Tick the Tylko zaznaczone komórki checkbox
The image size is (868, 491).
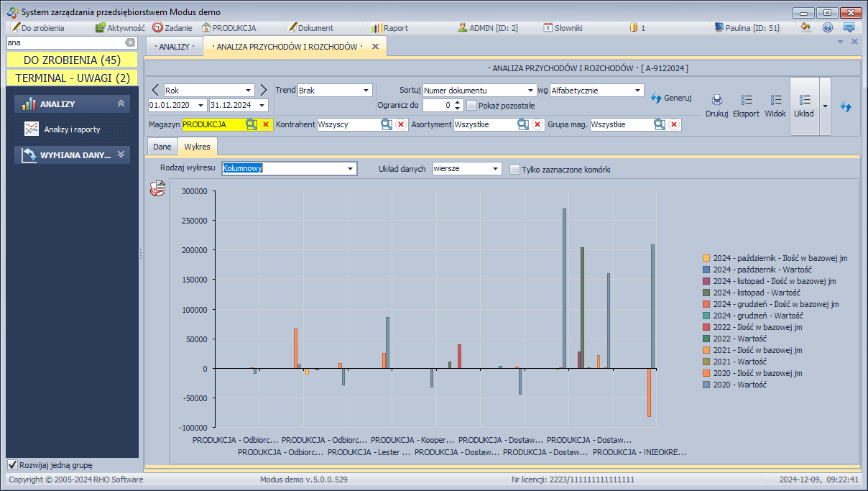tap(514, 170)
